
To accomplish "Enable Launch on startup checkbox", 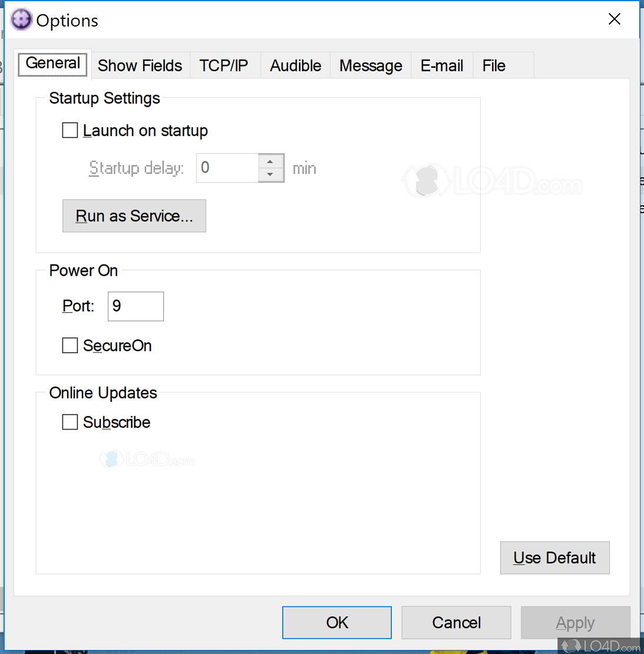I will pos(70,130).
